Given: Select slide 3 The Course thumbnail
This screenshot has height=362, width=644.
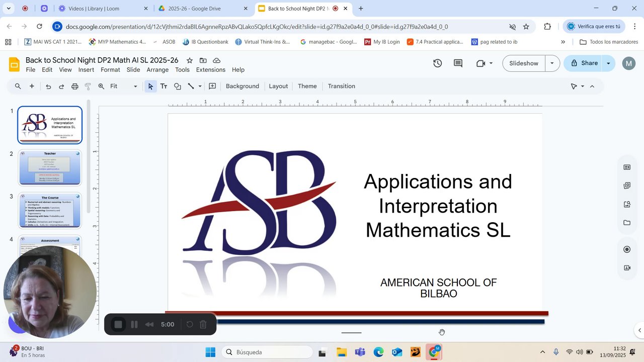Looking at the screenshot, I should 50,211.
